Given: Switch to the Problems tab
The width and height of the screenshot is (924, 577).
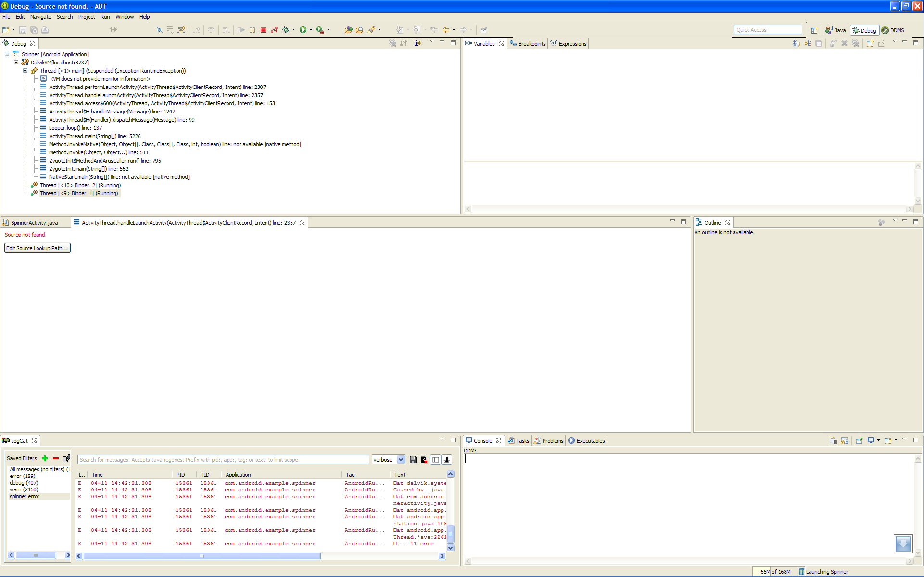Looking at the screenshot, I should point(548,441).
